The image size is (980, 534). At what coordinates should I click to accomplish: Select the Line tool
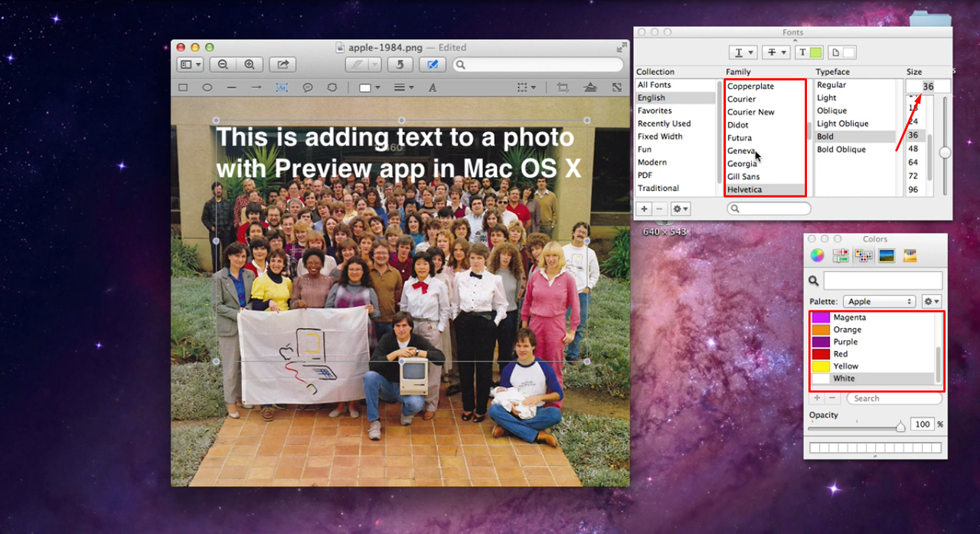[232, 88]
